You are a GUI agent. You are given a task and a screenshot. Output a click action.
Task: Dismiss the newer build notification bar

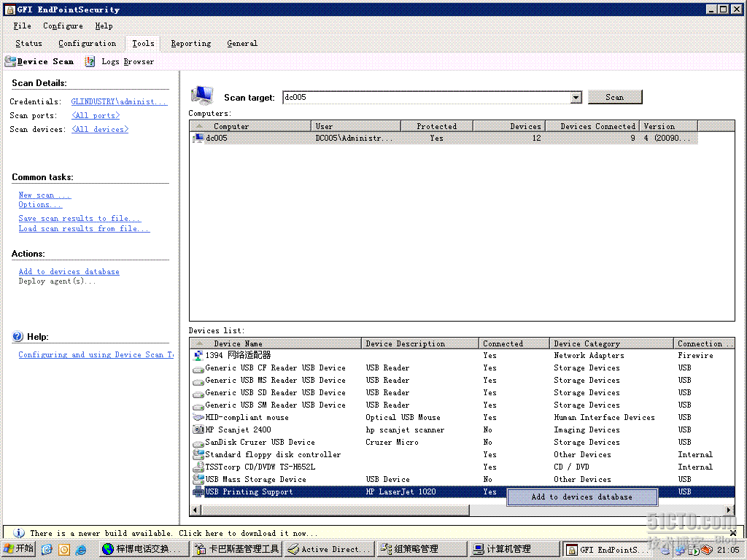pos(732,533)
